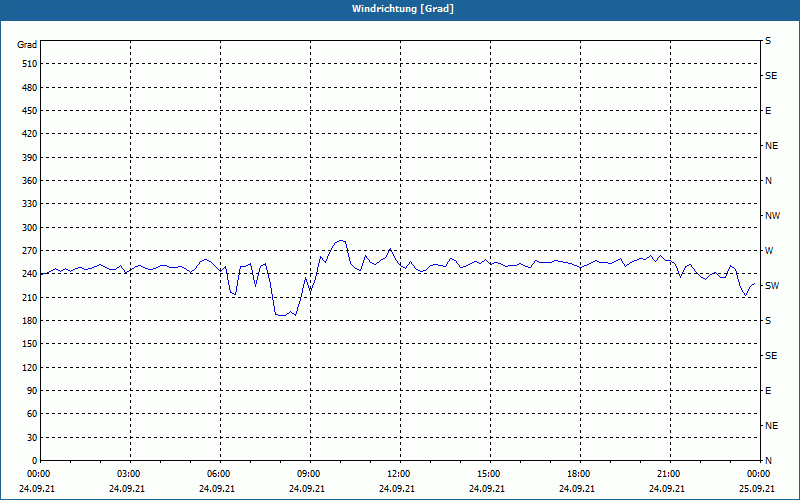Select the 'Grad' unit label on the axis

tap(27, 45)
